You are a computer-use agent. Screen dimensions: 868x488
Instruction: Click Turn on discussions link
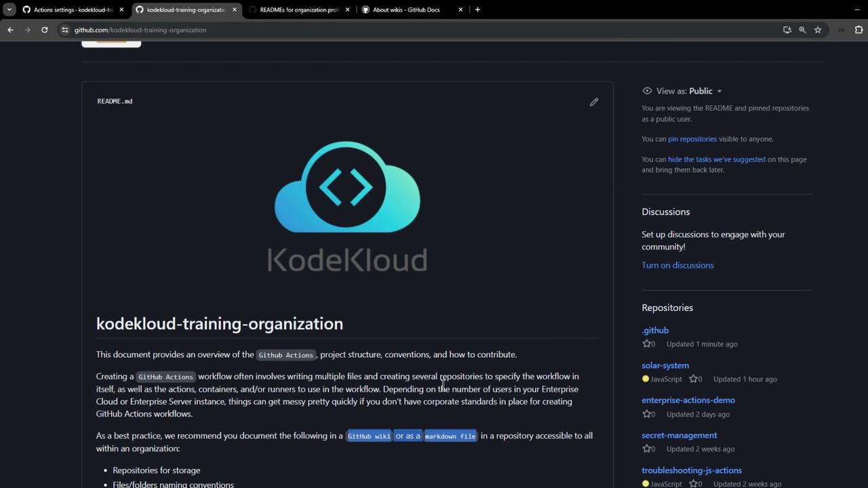(677, 265)
